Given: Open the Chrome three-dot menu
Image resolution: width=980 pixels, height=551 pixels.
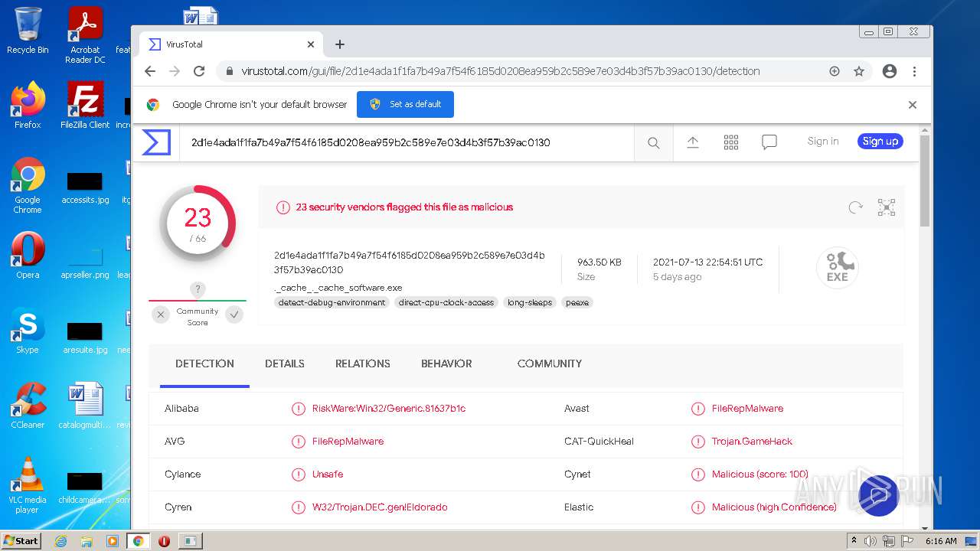Looking at the screenshot, I should tap(914, 71).
